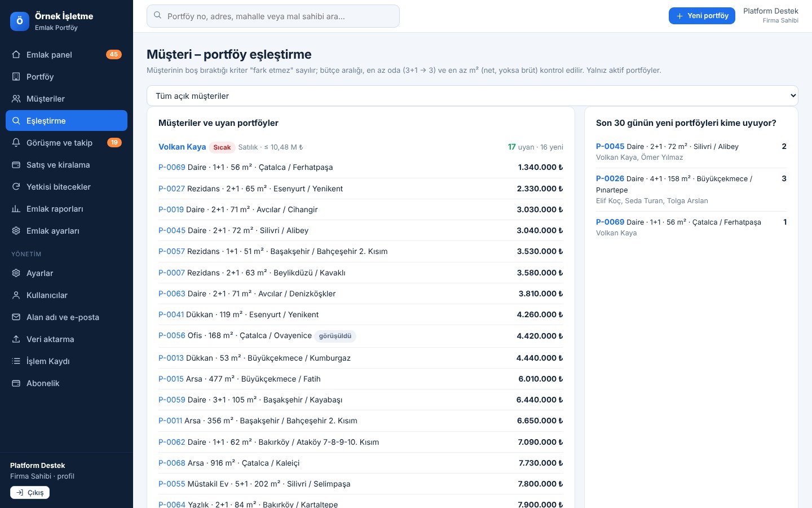Click the Platform Destek name in top bar
The height and width of the screenshot is (508, 812).
click(770, 11)
